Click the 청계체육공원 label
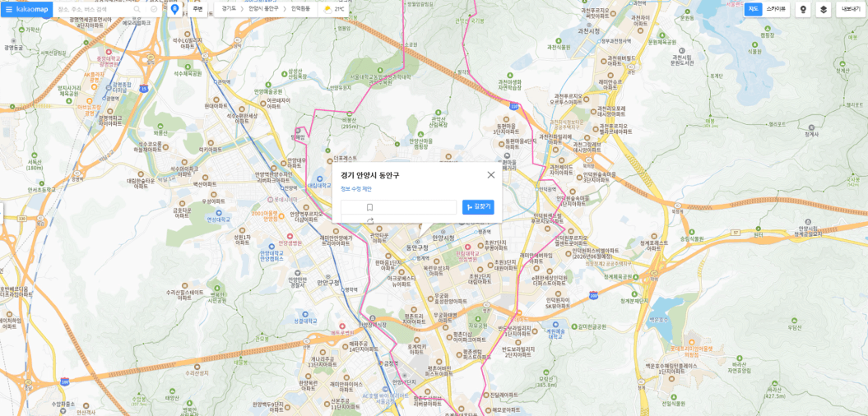 point(617,276)
